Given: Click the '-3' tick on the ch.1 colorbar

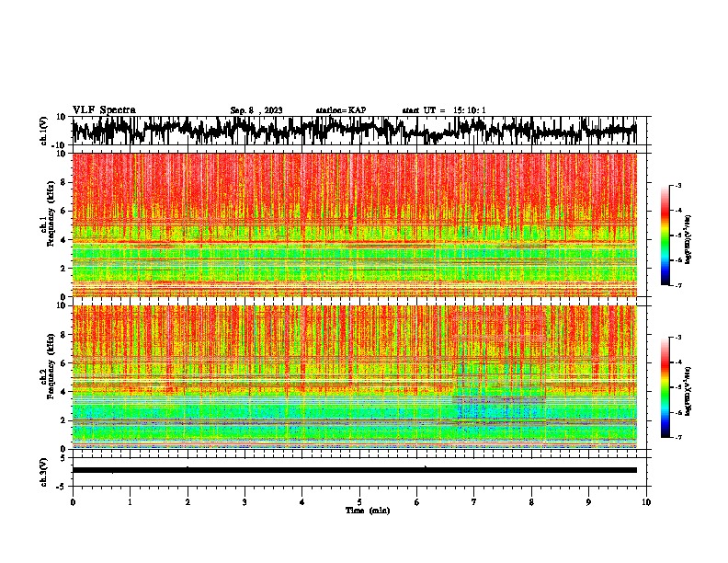Looking at the screenshot, I should [677, 185].
